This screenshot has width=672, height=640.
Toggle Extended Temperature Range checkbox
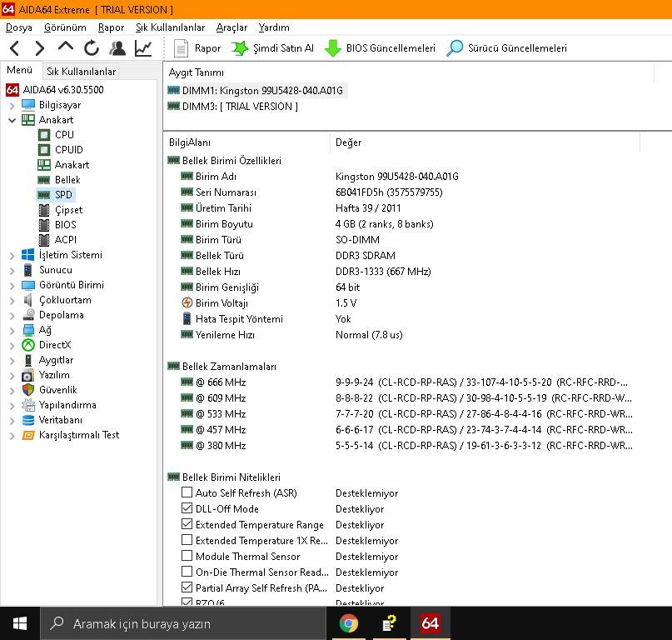coord(187,524)
